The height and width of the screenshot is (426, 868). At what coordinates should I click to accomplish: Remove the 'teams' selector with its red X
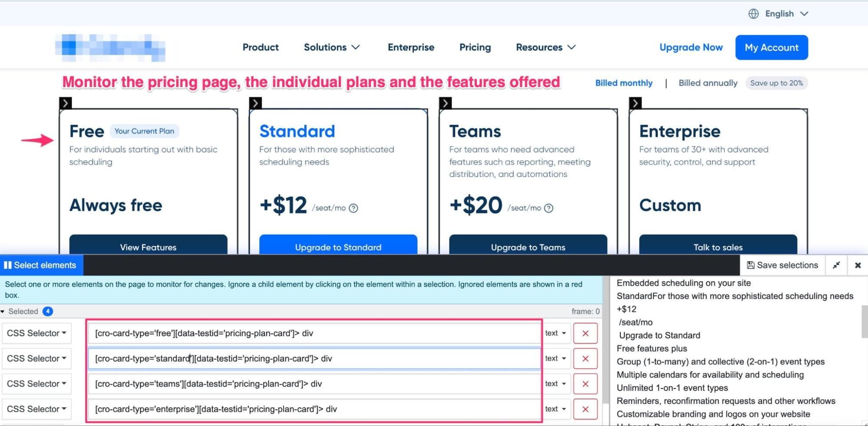pyautogui.click(x=585, y=383)
